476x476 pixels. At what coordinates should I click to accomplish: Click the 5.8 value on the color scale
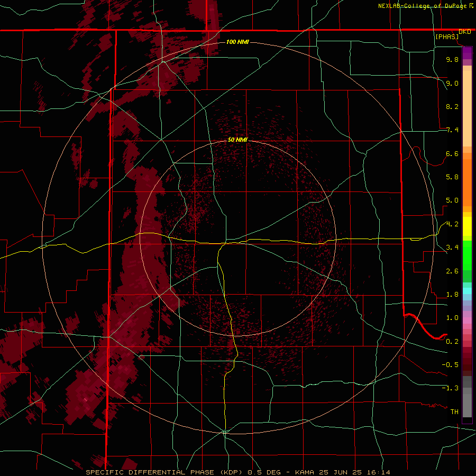coord(452,177)
